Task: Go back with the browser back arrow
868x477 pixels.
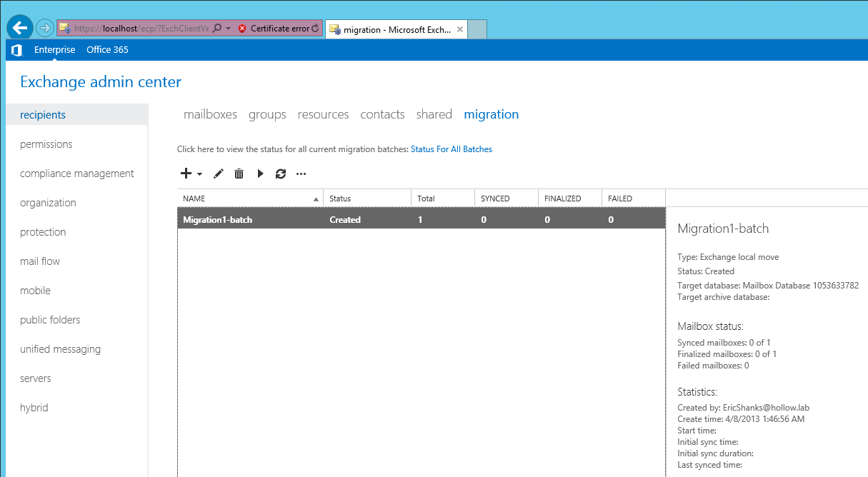Action: pyautogui.click(x=20, y=28)
